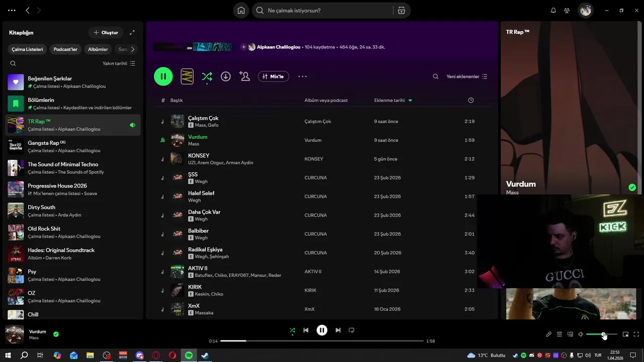Open TR Rap title in right panel
Image resolution: width=644 pixels, height=362 pixels.
(518, 32)
